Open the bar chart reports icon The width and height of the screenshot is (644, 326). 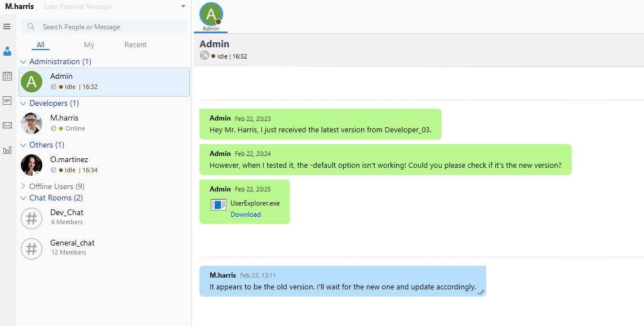coord(7,150)
